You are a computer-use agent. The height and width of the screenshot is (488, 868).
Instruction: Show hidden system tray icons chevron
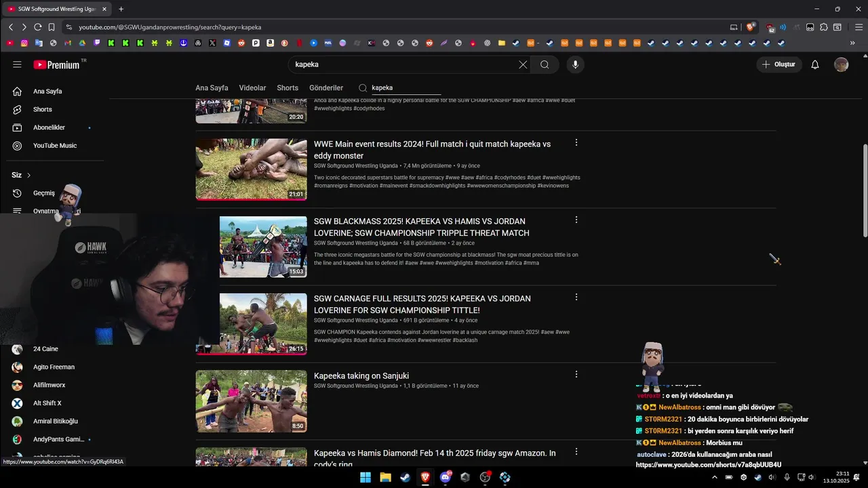pyautogui.click(x=714, y=477)
